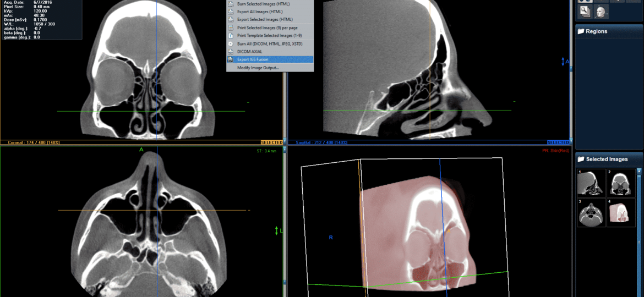Click the Export IGS Fusion menu entry

click(260, 59)
